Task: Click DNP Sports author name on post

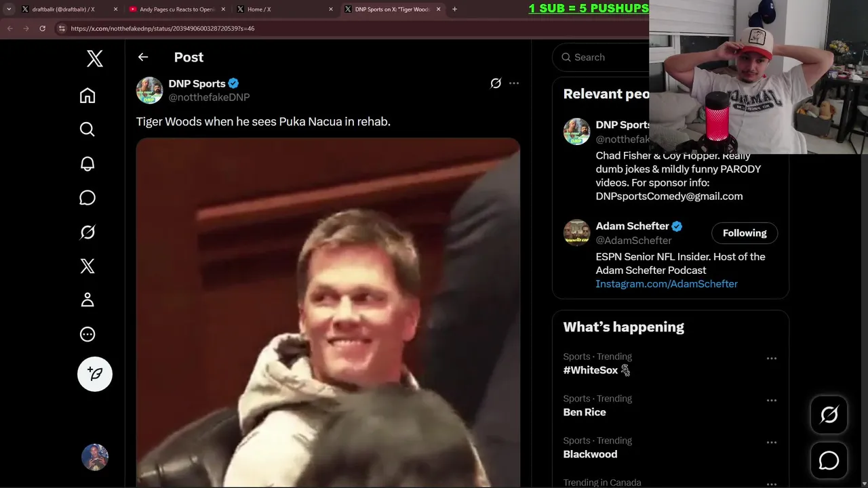Action: coord(197,83)
